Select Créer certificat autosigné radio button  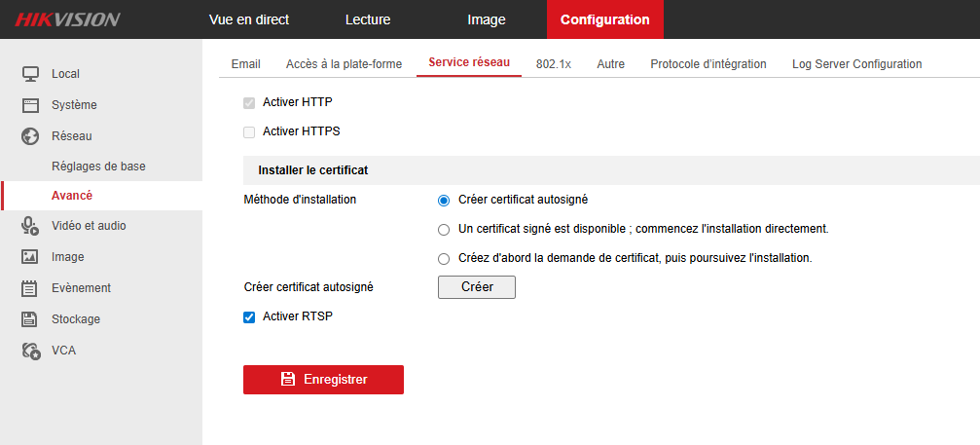click(444, 200)
